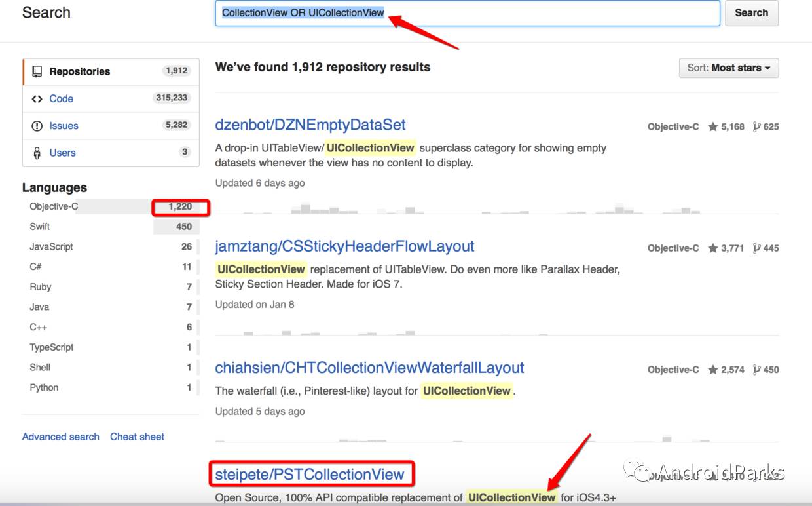
Task: Open the Sort: Most stars dropdown
Action: pos(729,68)
